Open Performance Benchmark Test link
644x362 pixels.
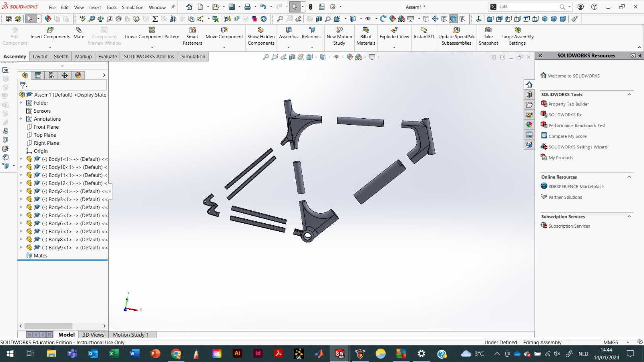tap(577, 125)
